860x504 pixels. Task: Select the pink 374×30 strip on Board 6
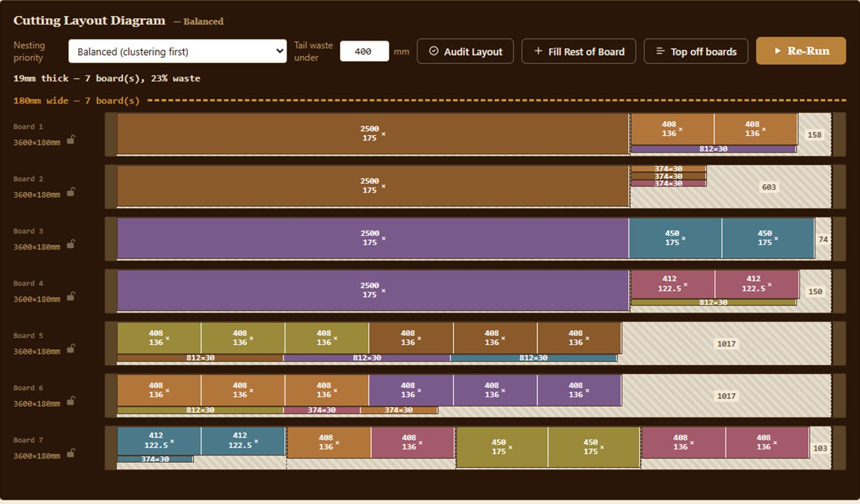[x=322, y=410]
